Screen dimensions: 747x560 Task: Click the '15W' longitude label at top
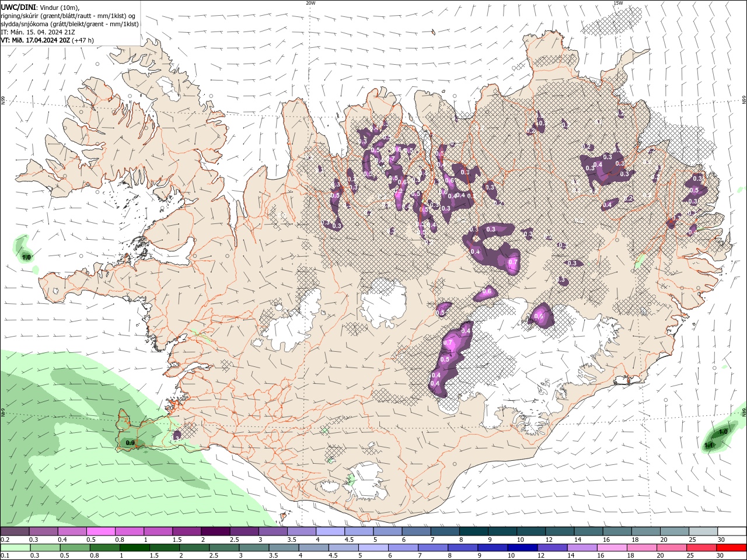click(618, 3)
